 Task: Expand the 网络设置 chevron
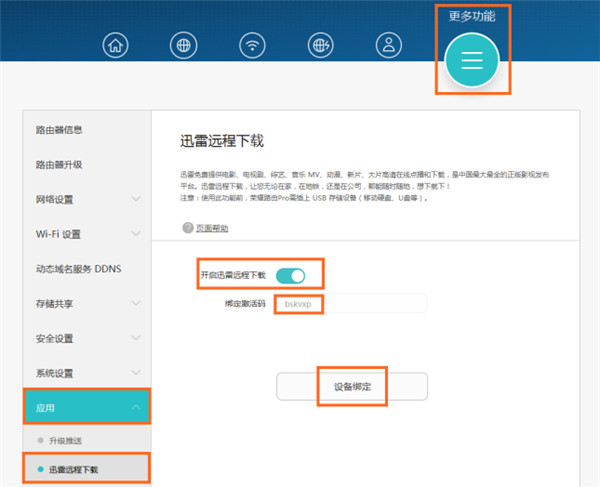coord(136,199)
